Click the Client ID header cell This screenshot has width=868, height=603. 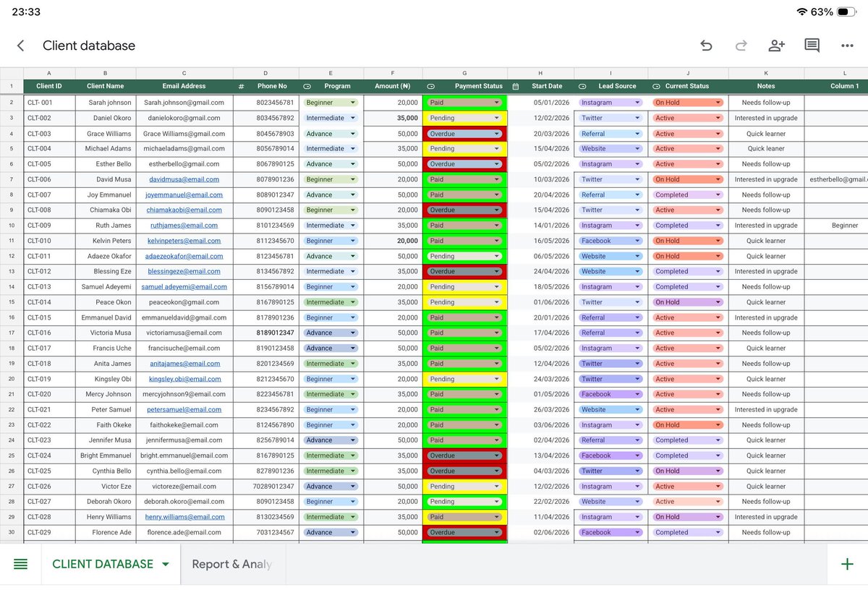pos(49,86)
